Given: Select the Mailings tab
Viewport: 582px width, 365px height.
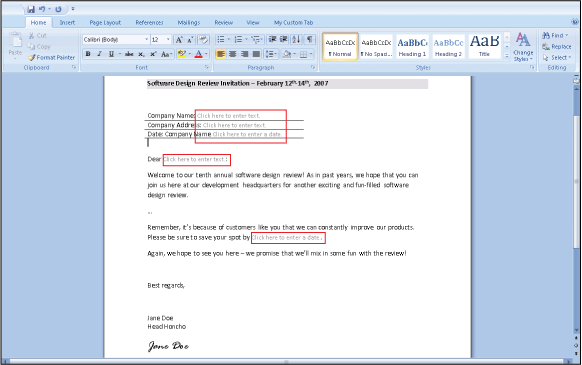Looking at the screenshot, I should pyautogui.click(x=189, y=23).
